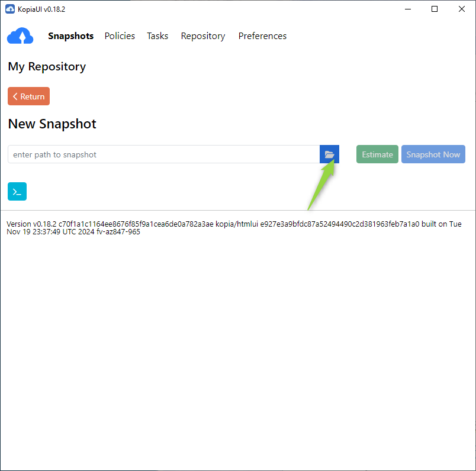The image size is (476, 471).
Task: Open the Snapshots tab
Action: (70, 36)
